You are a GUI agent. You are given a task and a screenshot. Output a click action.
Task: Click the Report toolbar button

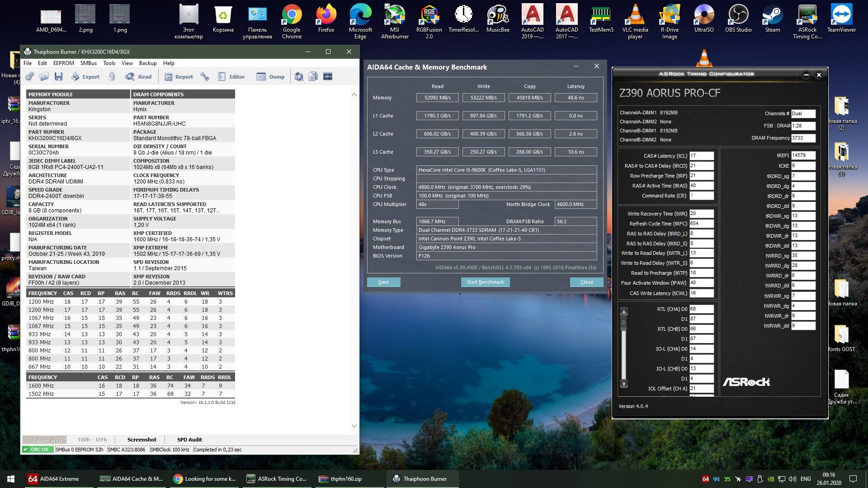[179, 77]
